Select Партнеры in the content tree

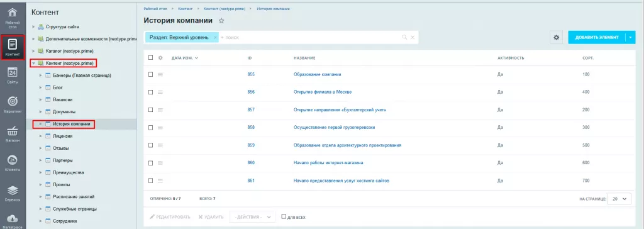[x=63, y=160]
